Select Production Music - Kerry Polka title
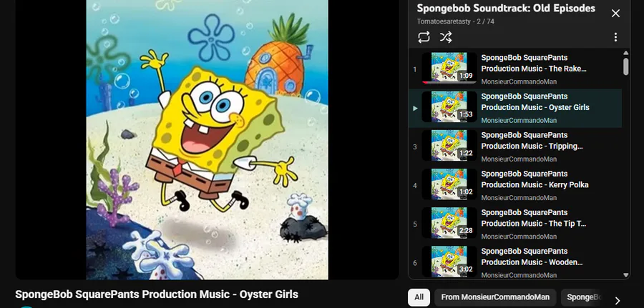This screenshot has width=644, height=308. [x=535, y=179]
